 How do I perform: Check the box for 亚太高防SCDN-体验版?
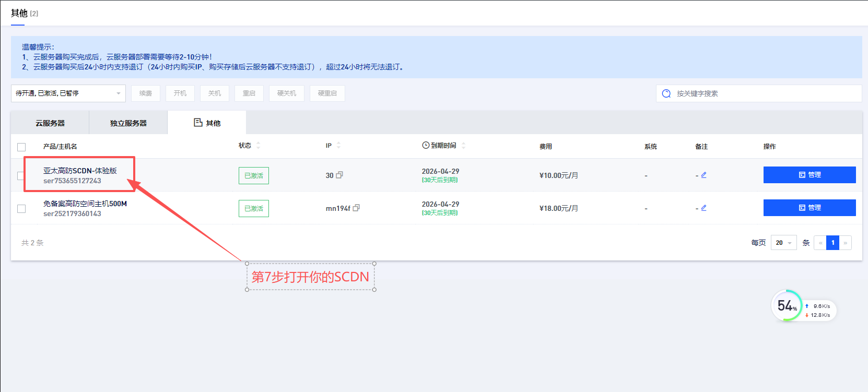point(20,176)
